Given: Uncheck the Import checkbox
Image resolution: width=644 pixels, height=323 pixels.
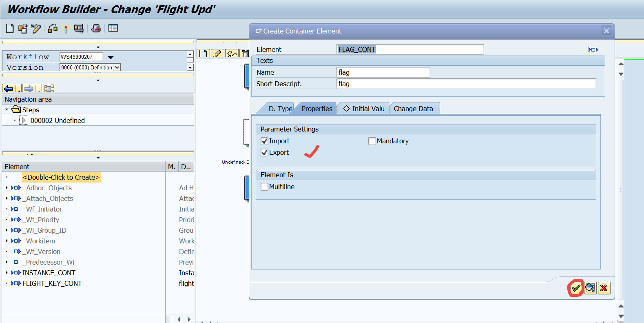Looking at the screenshot, I should (264, 141).
